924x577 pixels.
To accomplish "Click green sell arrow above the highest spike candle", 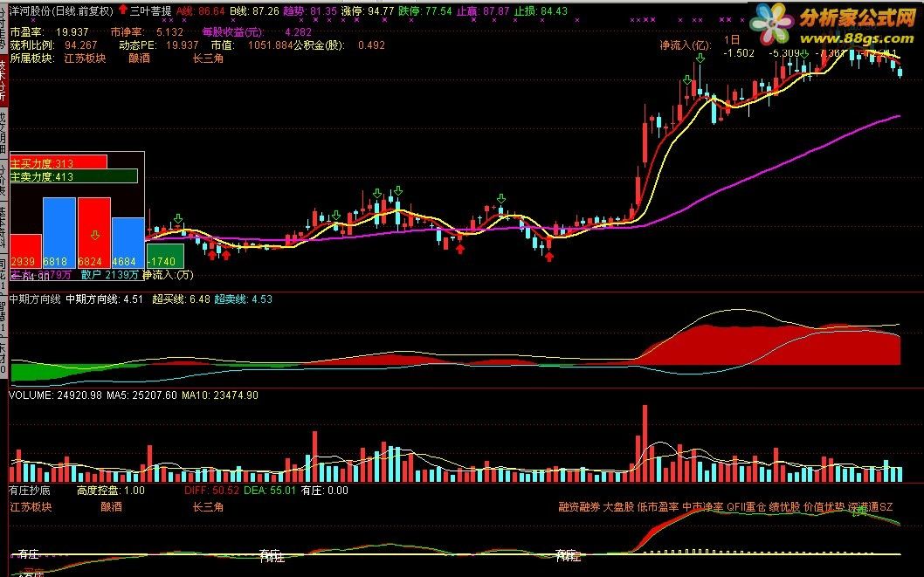I will pos(700,58).
